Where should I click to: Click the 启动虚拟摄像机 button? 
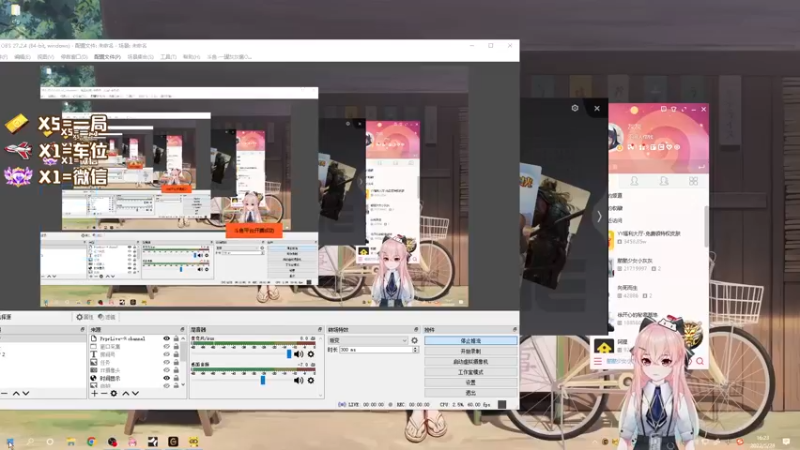[470, 361]
